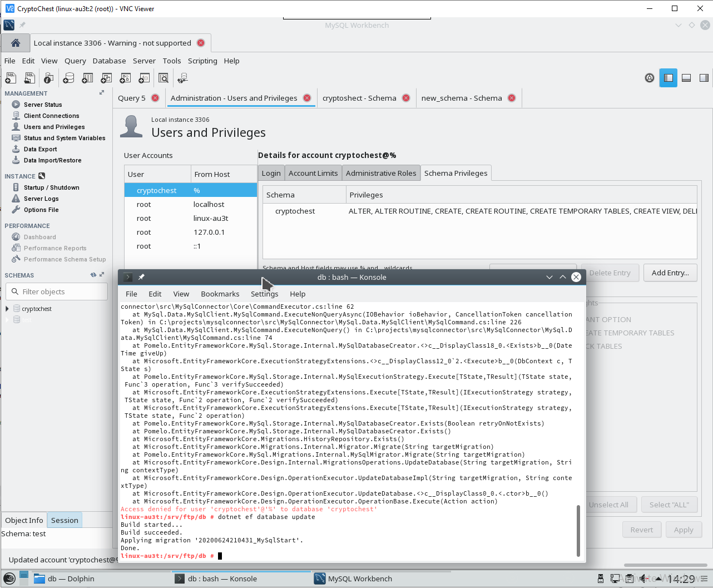Open the Workbench home screen tab
Screen dimensions: 713x588
tap(16, 43)
